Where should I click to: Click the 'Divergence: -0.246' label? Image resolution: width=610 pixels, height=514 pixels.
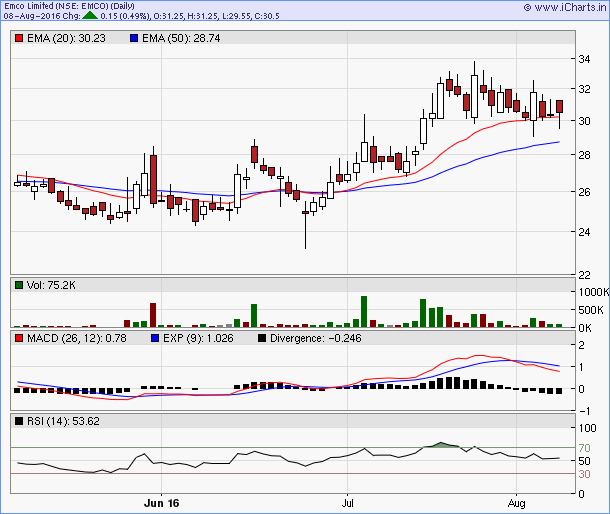pos(316,339)
